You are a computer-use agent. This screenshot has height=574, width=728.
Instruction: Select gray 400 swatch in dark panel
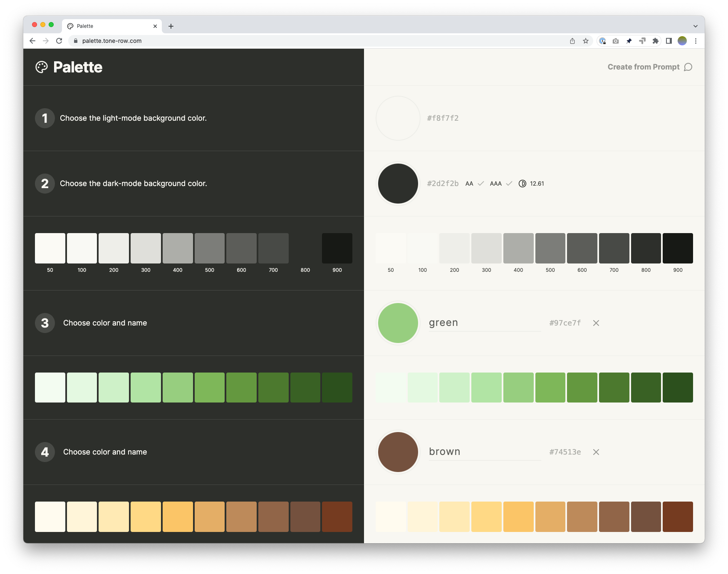point(178,248)
